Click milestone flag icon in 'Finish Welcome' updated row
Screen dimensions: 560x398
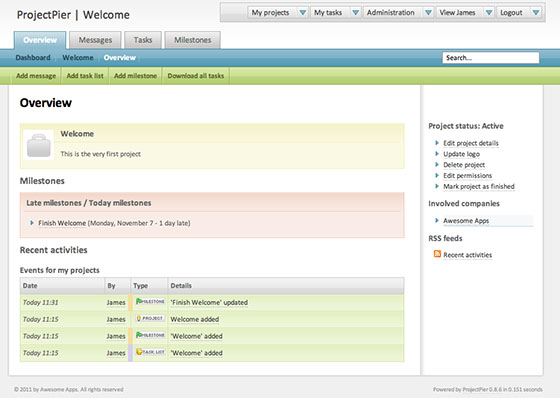(139, 301)
